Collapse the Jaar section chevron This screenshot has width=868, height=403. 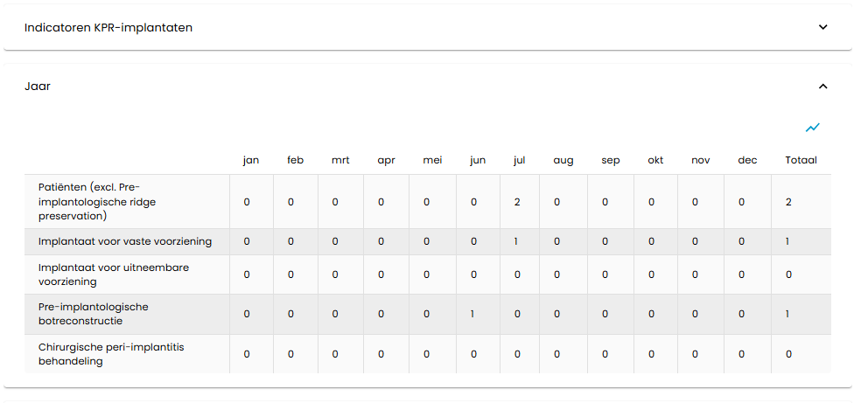(x=822, y=87)
